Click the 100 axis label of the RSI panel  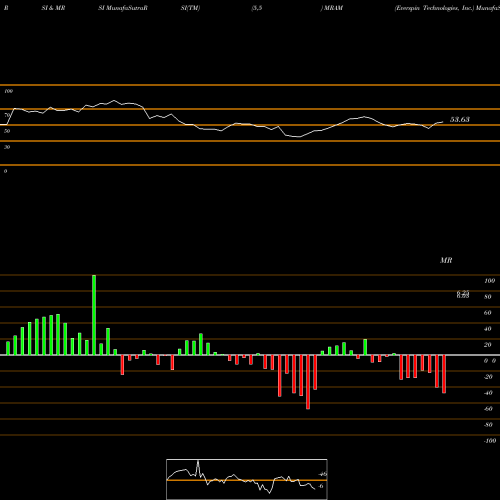(9, 91)
